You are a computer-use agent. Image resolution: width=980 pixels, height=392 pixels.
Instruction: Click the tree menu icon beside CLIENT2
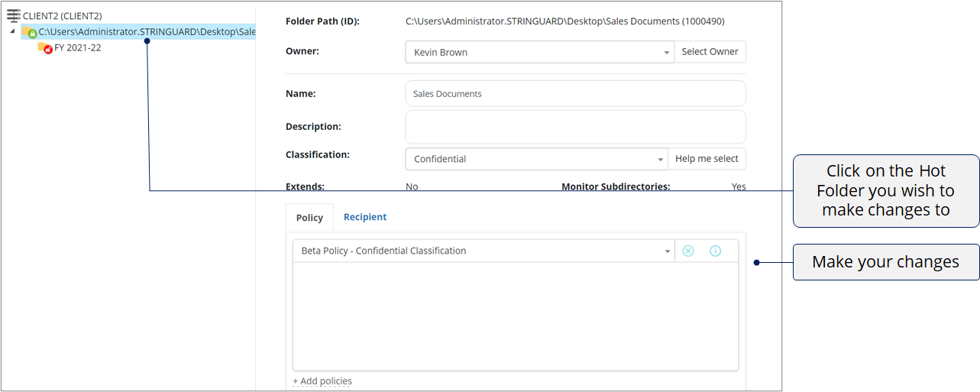(13, 15)
